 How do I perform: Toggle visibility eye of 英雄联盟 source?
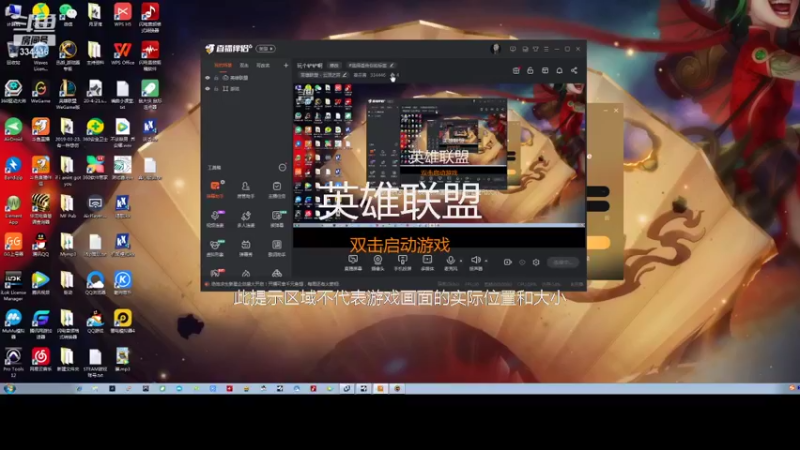[x=208, y=78]
